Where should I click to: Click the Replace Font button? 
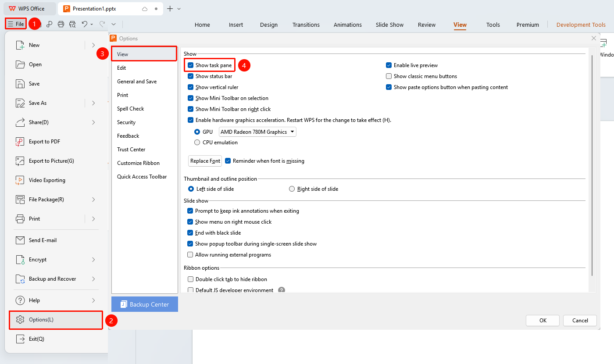pos(205,161)
